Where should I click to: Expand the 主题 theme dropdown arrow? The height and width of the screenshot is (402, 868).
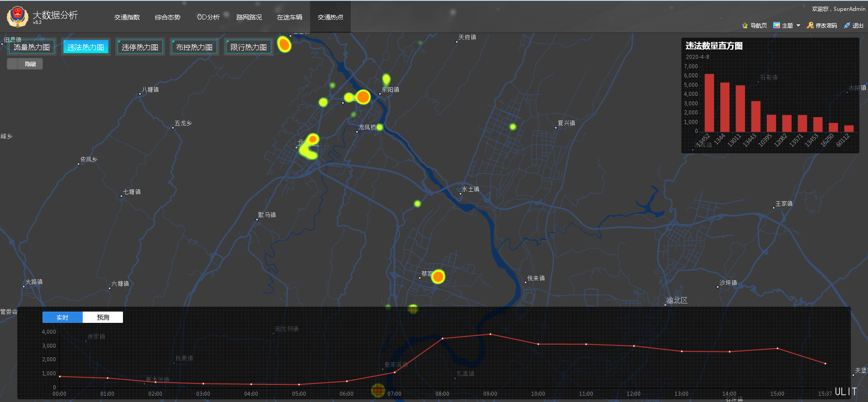point(798,25)
